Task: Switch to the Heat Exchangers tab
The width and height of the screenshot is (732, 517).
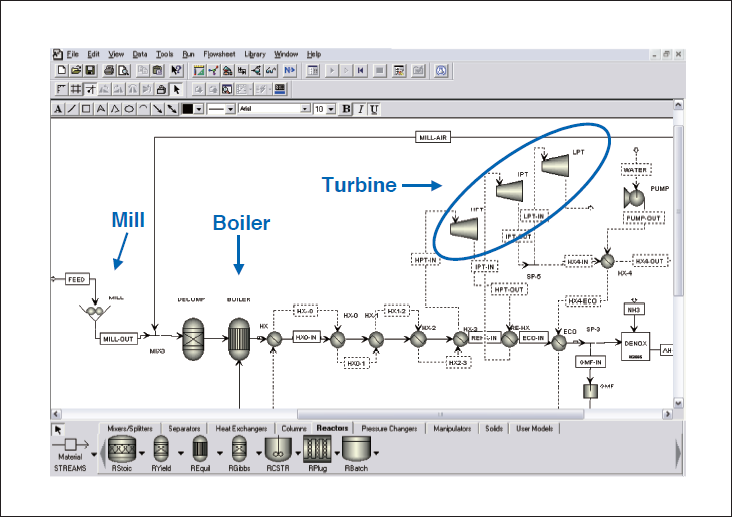Action: [x=240, y=428]
